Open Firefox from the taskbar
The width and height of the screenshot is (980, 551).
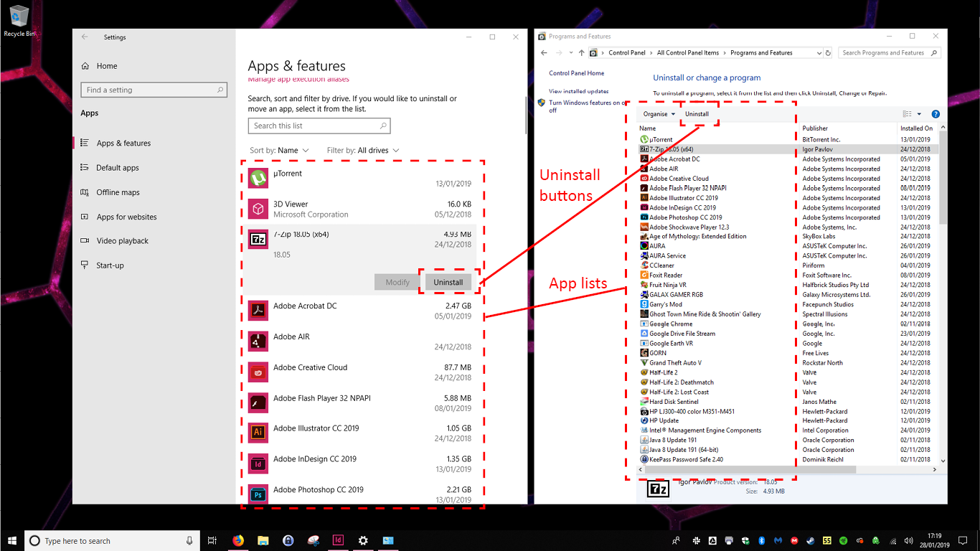[237, 540]
